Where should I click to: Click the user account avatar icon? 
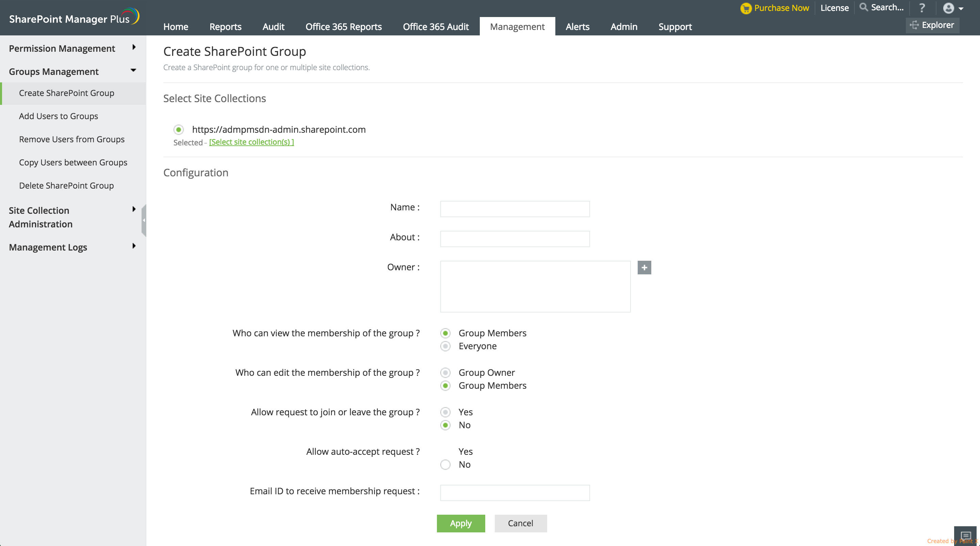click(x=948, y=8)
